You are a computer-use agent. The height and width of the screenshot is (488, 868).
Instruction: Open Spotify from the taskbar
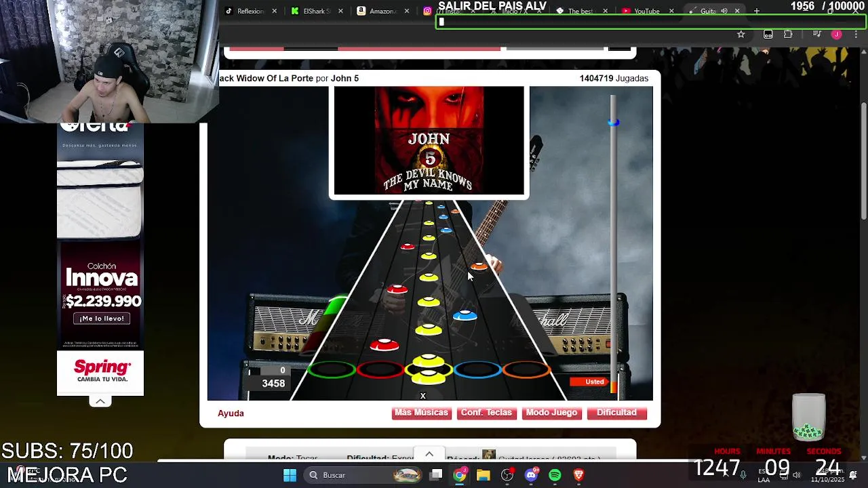pyautogui.click(x=555, y=475)
